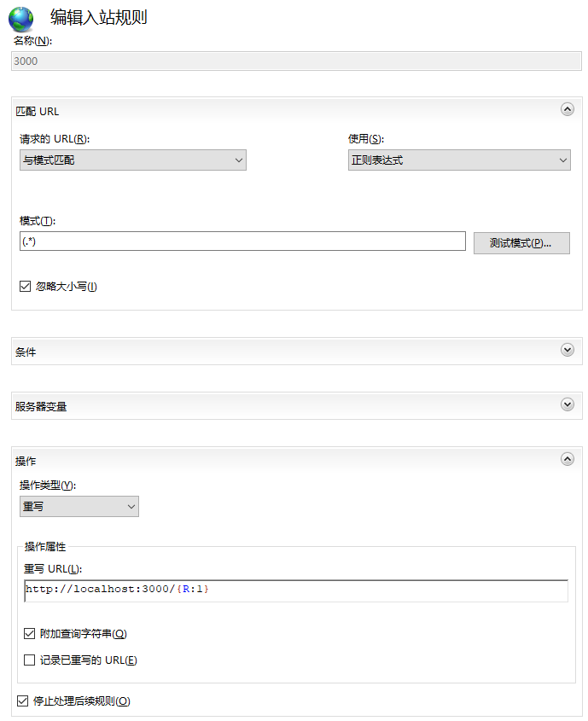This screenshot has width=588, height=721.
Task: Expand the 条件 section chevron
Action: (x=567, y=350)
